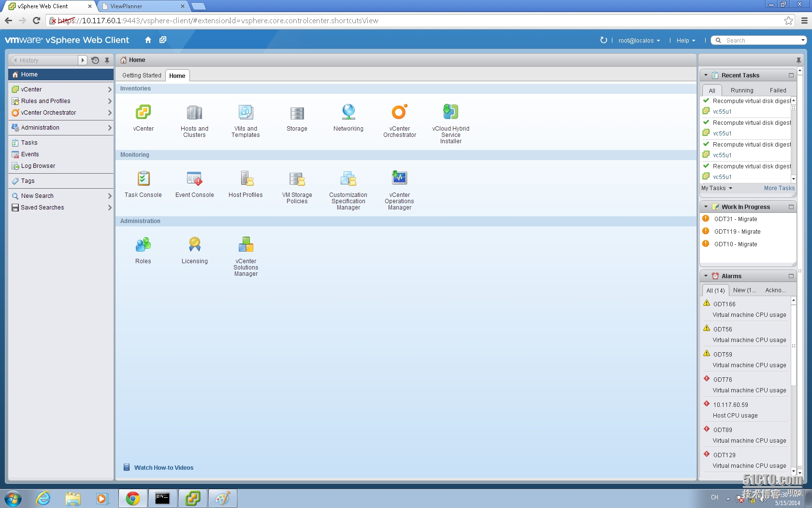The image size is (812, 508).
Task: Open the Storage inventory icon
Action: pos(297,112)
